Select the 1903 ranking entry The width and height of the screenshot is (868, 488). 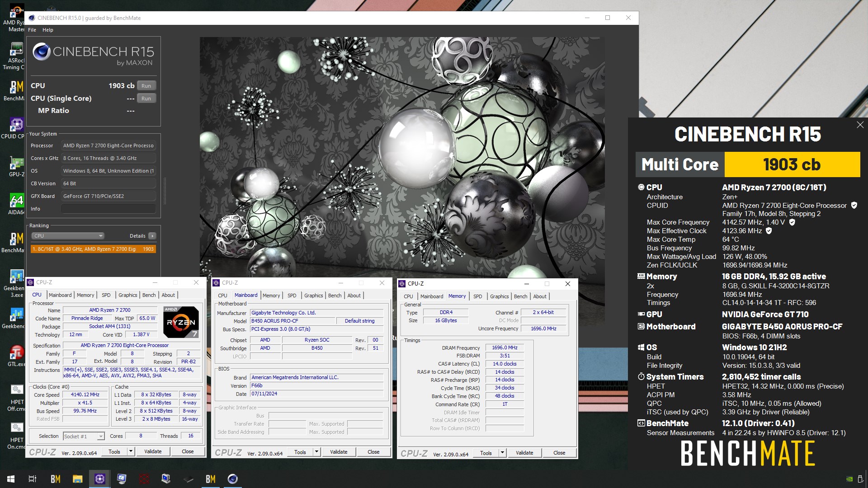94,249
